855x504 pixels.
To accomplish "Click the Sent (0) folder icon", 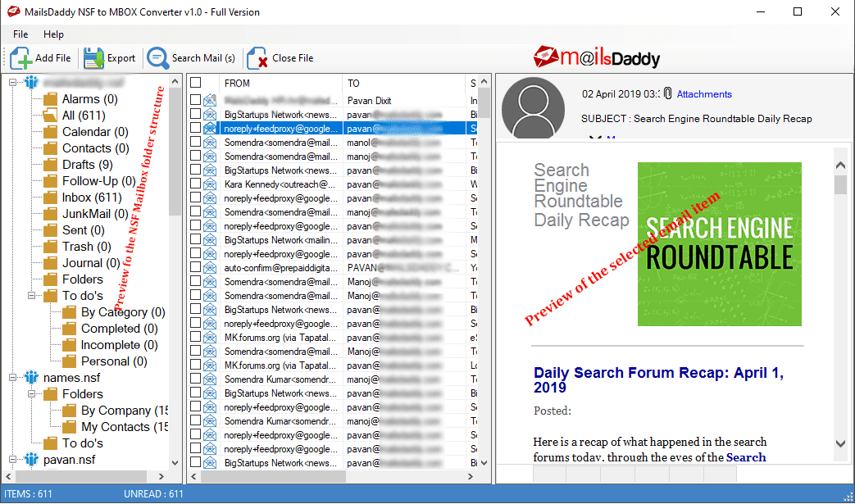I will [x=50, y=230].
